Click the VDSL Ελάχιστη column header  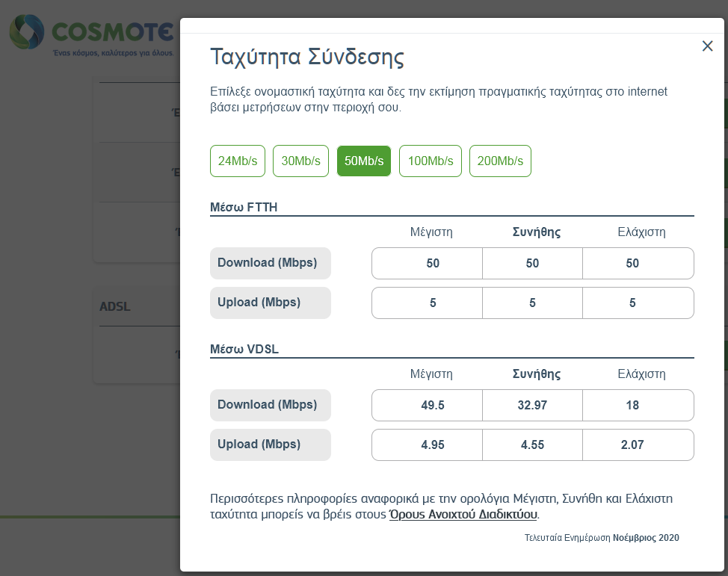point(641,374)
